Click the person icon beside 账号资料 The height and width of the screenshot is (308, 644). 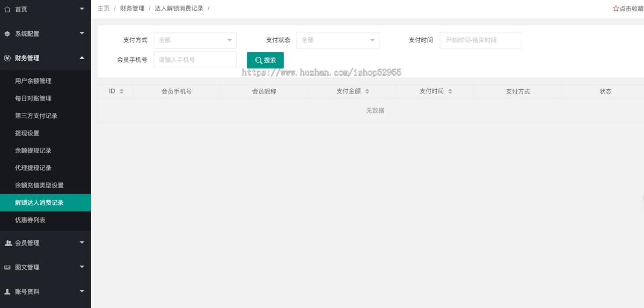pos(8,291)
